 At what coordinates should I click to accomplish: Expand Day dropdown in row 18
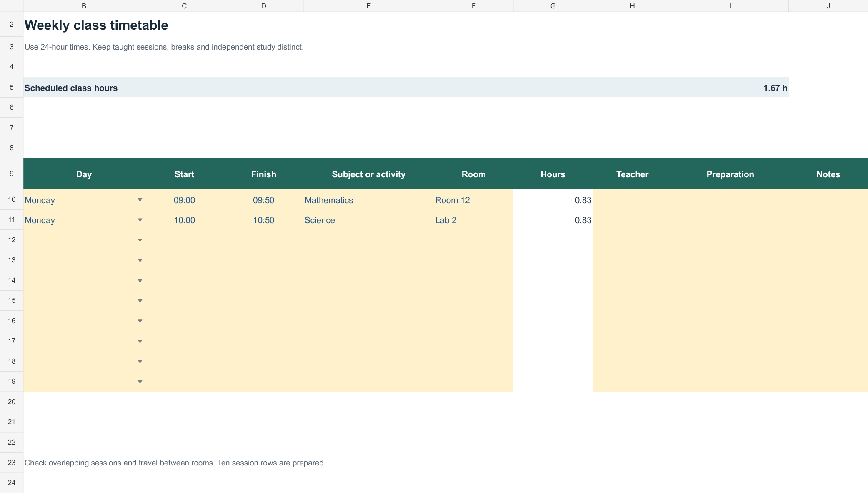tap(140, 362)
